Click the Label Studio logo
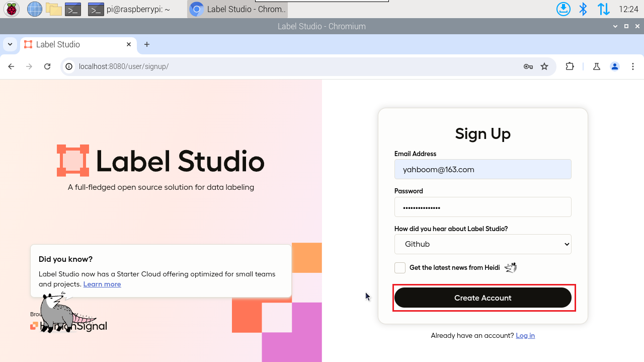 (160, 161)
